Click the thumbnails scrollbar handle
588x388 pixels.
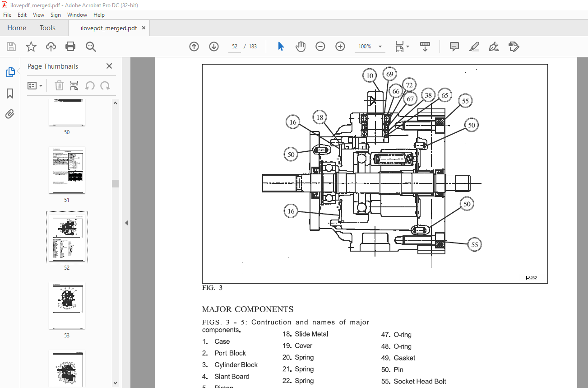pyautogui.click(x=115, y=183)
